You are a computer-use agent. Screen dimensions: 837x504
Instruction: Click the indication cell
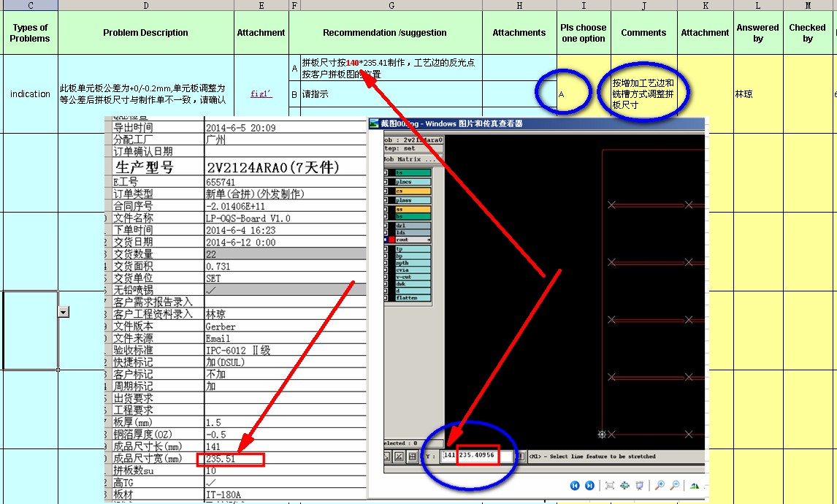click(30, 94)
